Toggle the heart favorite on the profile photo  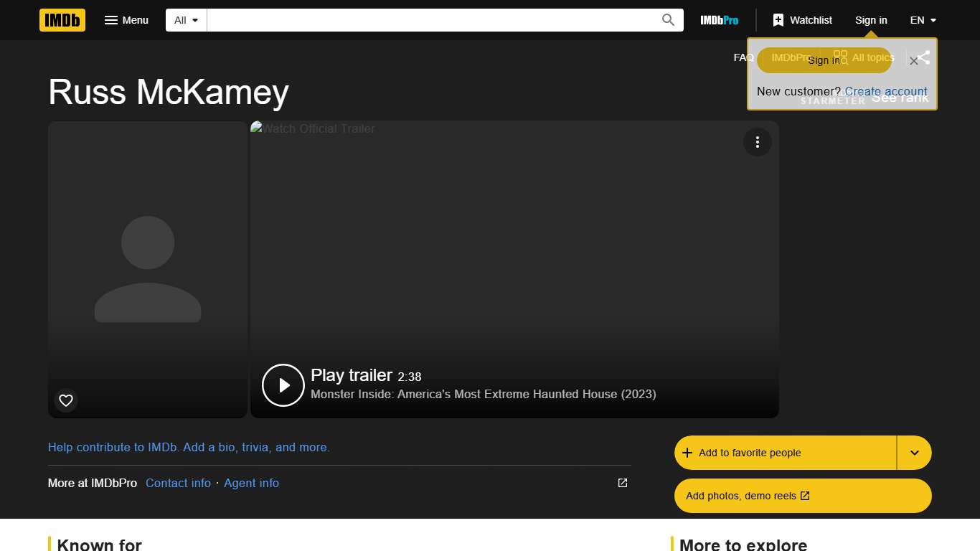click(65, 400)
